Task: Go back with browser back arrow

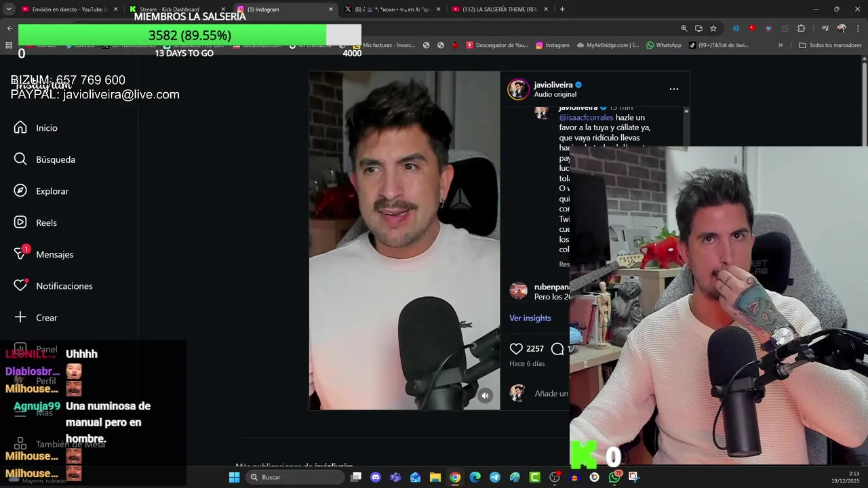Action: click(x=9, y=28)
